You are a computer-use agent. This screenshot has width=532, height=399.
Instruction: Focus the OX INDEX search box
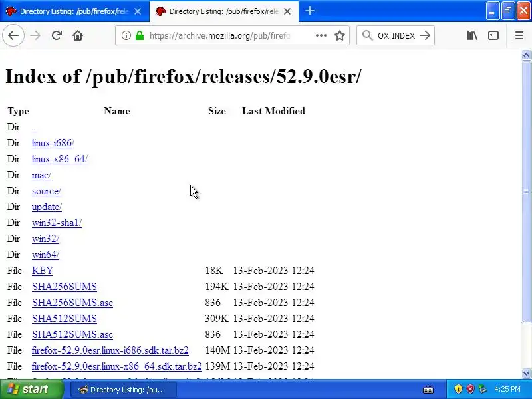click(396, 35)
